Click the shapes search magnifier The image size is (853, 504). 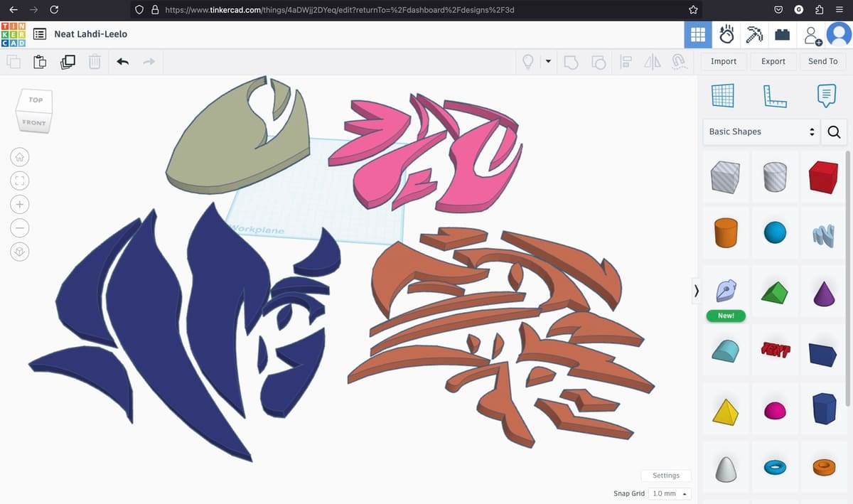(x=834, y=132)
